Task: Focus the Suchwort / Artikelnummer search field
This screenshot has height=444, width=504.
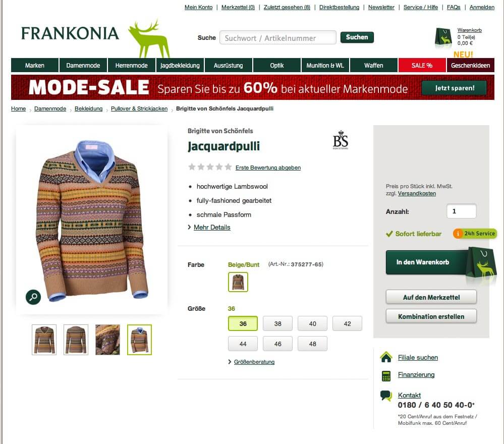Action: click(x=277, y=38)
